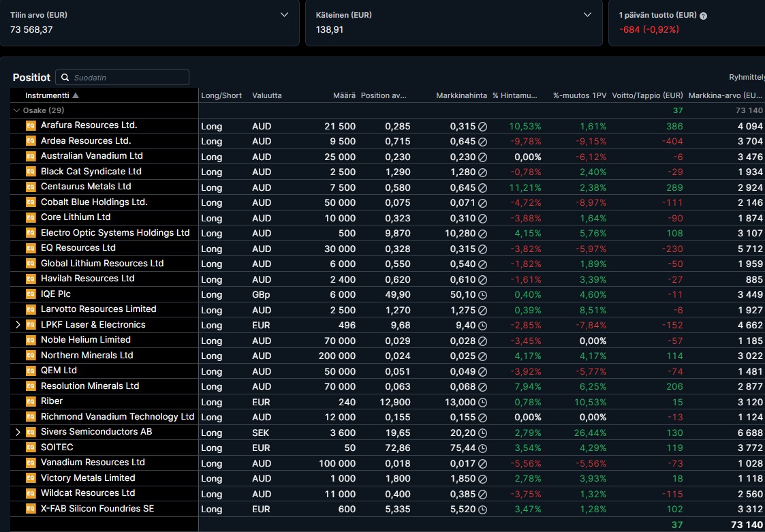765x532 pixels.
Task: Click the EQ icon of IQE Plc
Action: click(x=31, y=294)
